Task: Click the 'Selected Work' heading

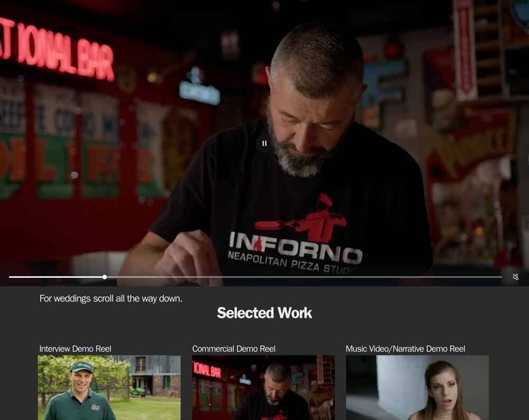Action: pos(264,313)
